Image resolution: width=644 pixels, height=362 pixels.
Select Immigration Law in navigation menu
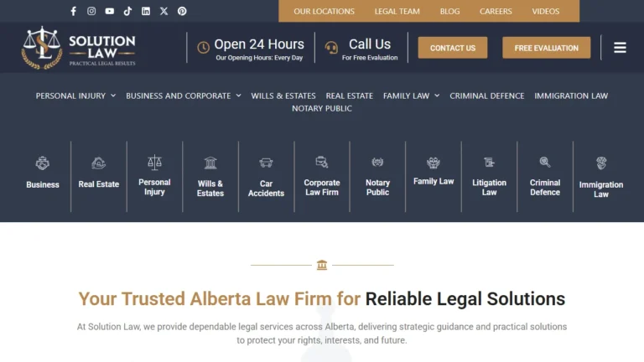pos(571,96)
